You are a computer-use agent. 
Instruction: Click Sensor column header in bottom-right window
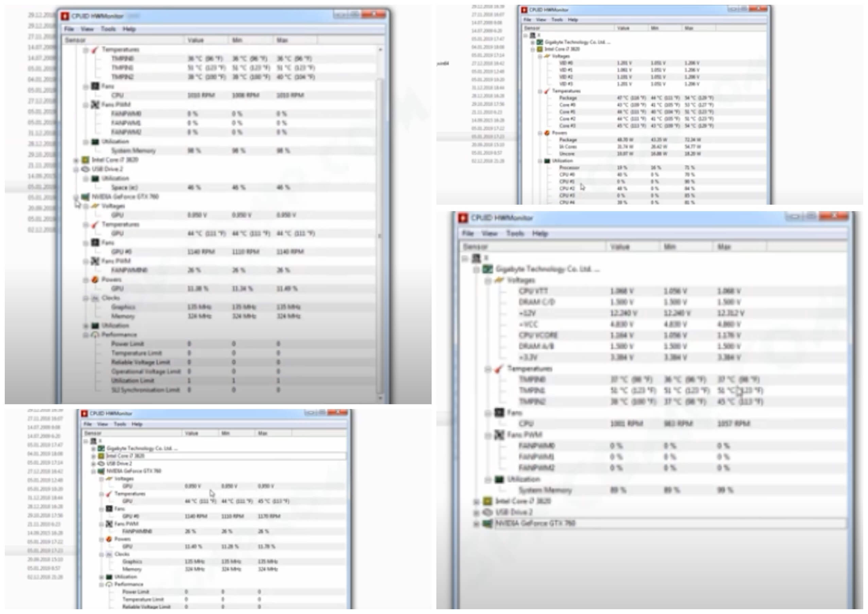(x=533, y=247)
